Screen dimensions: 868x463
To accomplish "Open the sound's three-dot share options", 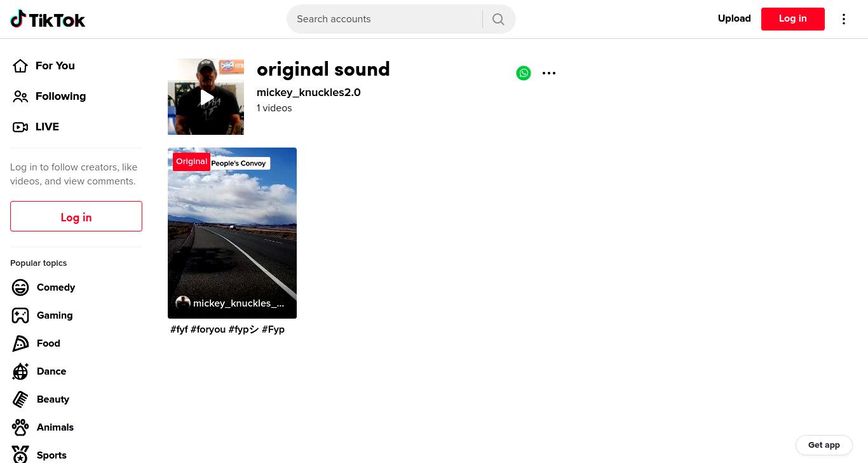I will pyautogui.click(x=549, y=73).
